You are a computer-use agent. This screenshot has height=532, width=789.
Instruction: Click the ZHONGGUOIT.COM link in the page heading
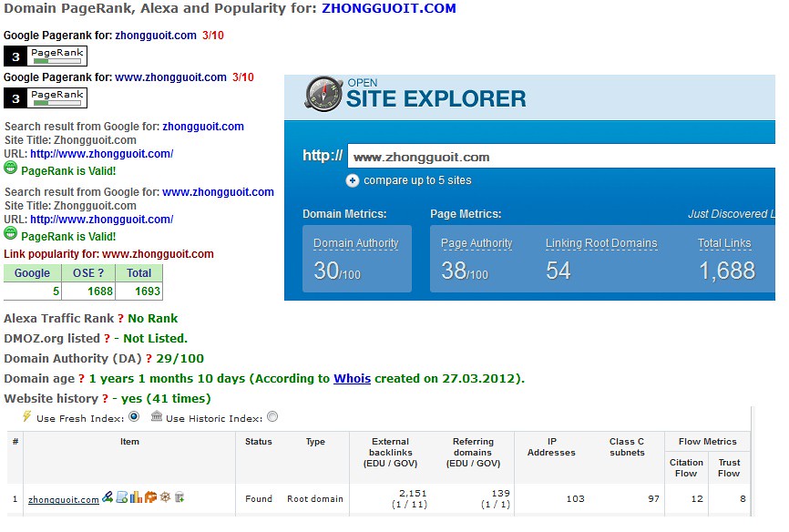(x=389, y=8)
